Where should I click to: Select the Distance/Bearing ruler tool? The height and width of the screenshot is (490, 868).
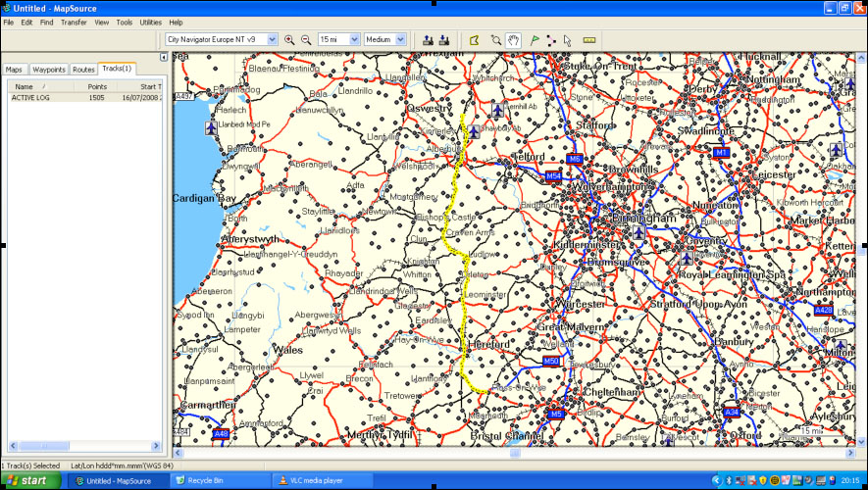coord(589,40)
